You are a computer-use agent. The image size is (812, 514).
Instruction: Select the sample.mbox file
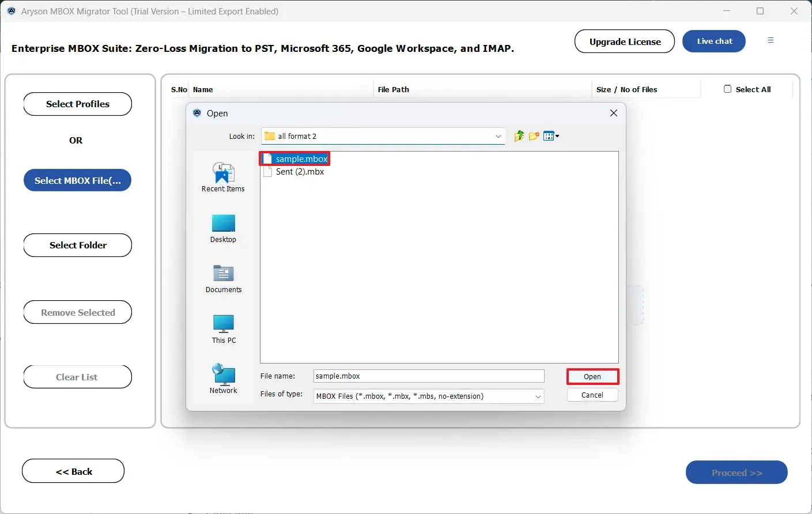[295, 159]
